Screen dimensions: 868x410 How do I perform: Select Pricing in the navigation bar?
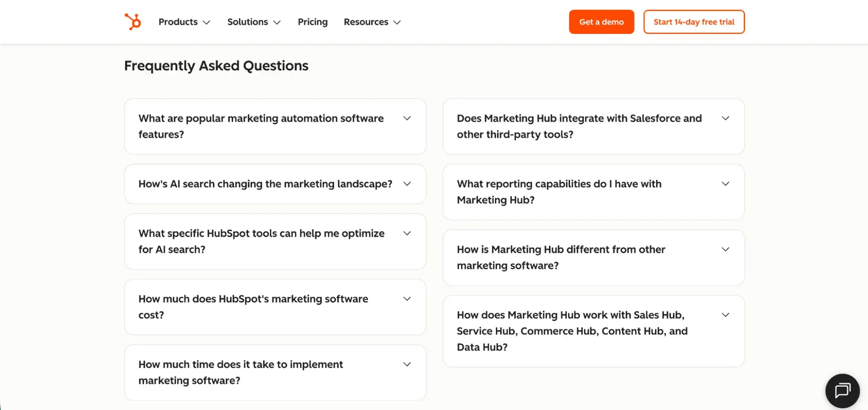coord(312,22)
